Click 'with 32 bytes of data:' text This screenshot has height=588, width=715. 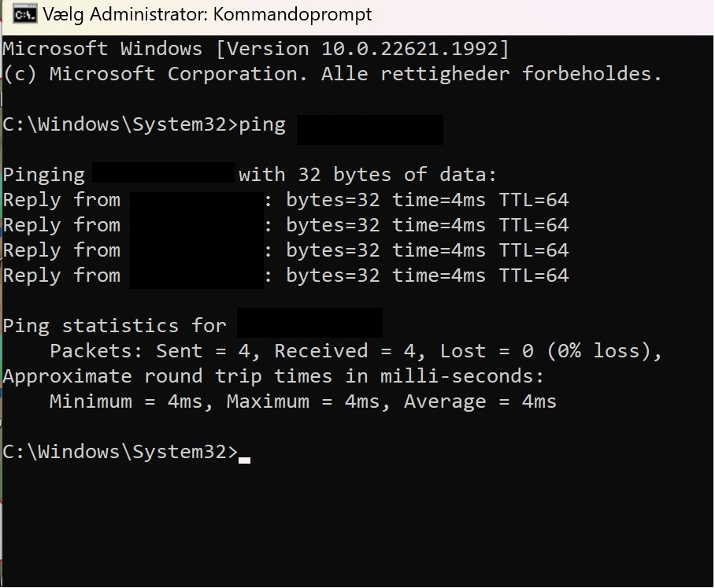[x=368, y=175]
